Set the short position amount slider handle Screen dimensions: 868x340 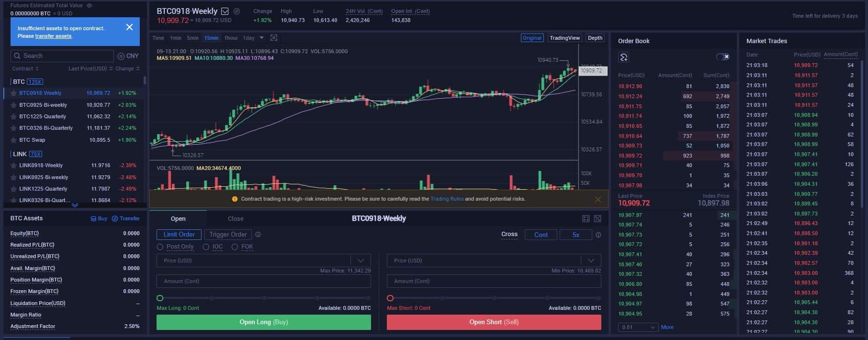pos(390,298)
